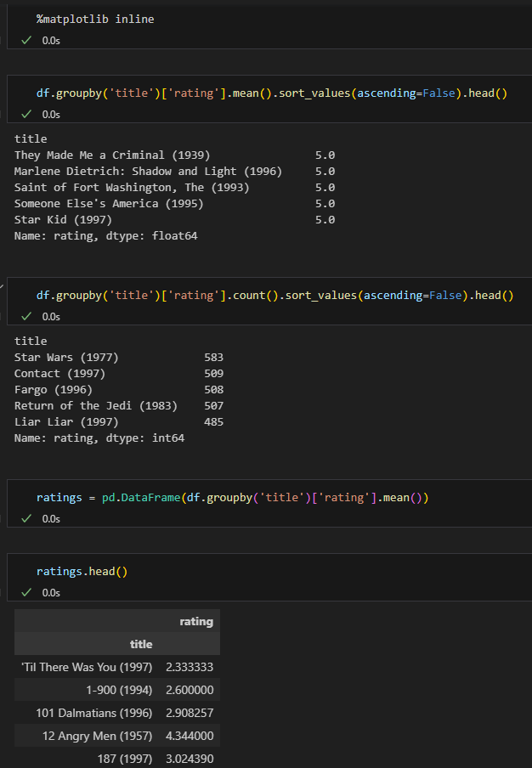532x768 pixels.
Task: Select 'They Made Me a Criminal (1939)' output row
Action: pos(174,155)
